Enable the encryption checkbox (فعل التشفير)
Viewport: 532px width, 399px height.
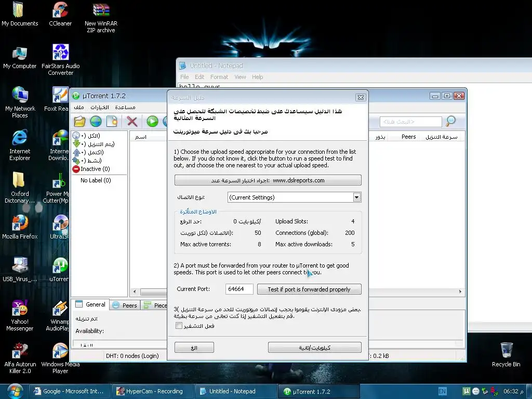click(x=179, y=326)
